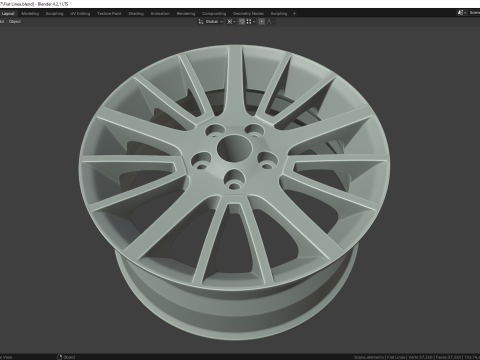Screen dimensions: 480x360
Task: Add a new workspace with plus icon
Action: (294, 14)
